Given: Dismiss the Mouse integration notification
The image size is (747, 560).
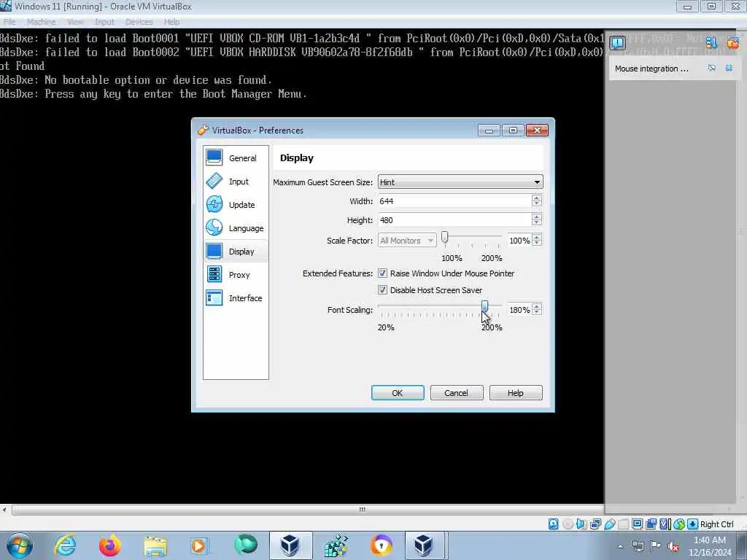Looking at the screenshot, I should (x=729, y=68).
